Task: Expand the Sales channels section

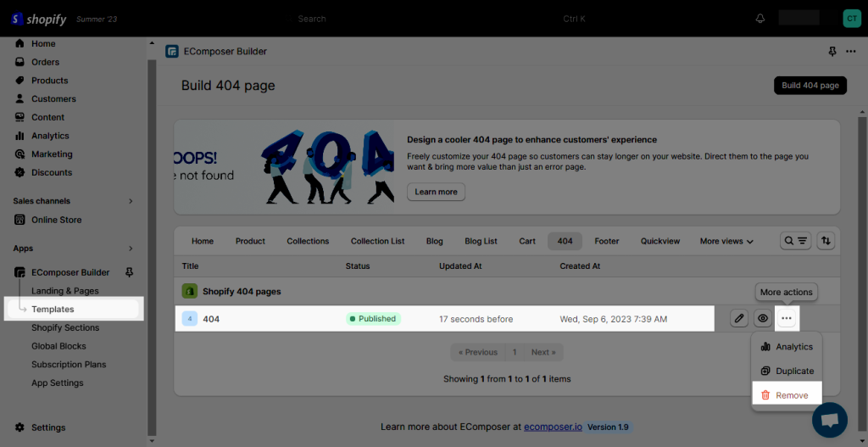Action: pos(131,201)
